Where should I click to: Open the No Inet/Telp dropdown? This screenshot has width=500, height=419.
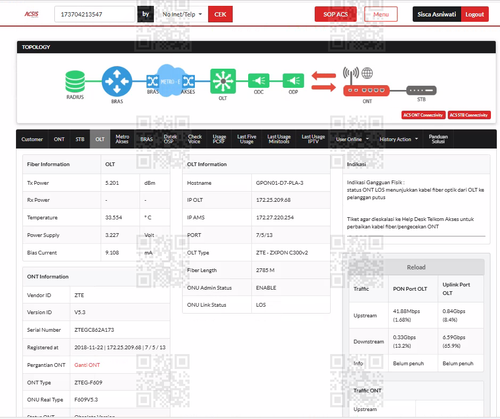(182, 14)
